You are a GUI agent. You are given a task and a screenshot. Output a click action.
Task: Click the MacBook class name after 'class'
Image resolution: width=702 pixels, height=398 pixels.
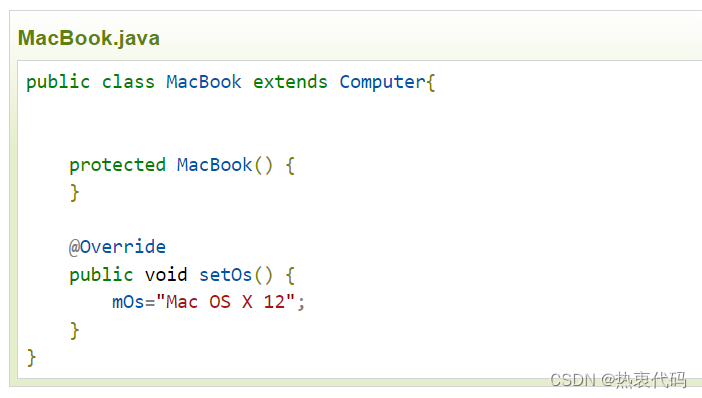tap(204, 82)
